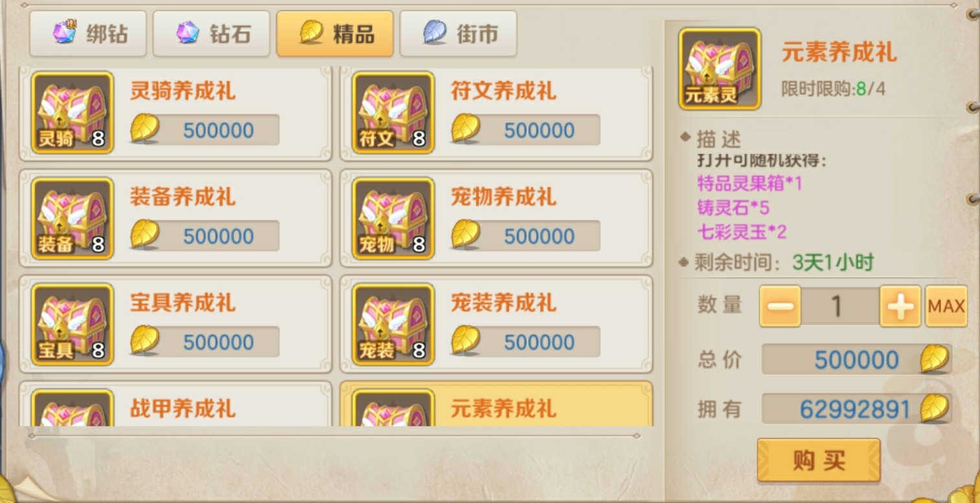Choose the 宝具 chest icon

[x=72, y=324]
